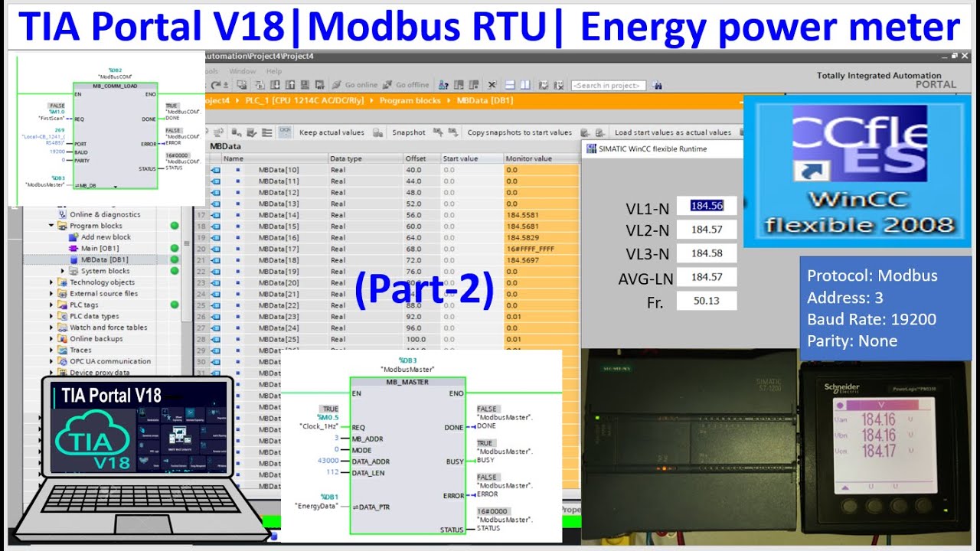980x551 pixels.
Task: Click the green status dot beside Program blocks
Action: click(175, 226)
